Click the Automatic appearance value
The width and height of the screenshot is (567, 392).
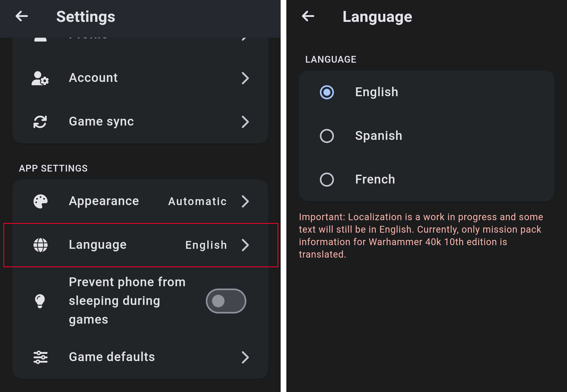(197, 201)
